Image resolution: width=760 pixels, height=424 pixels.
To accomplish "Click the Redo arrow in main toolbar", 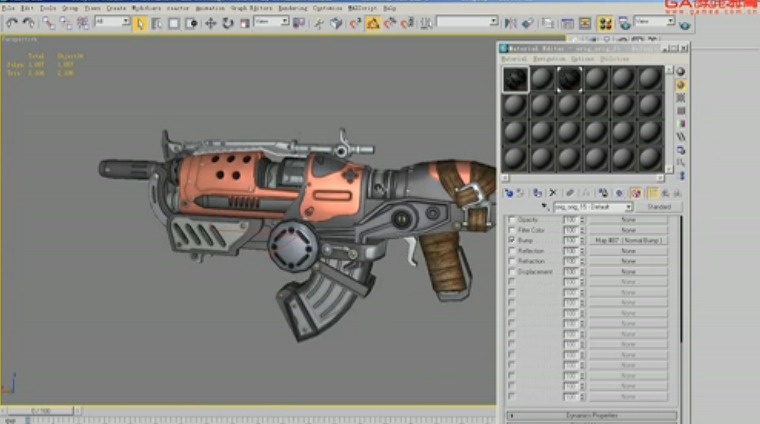I will [x=29, y=23].
